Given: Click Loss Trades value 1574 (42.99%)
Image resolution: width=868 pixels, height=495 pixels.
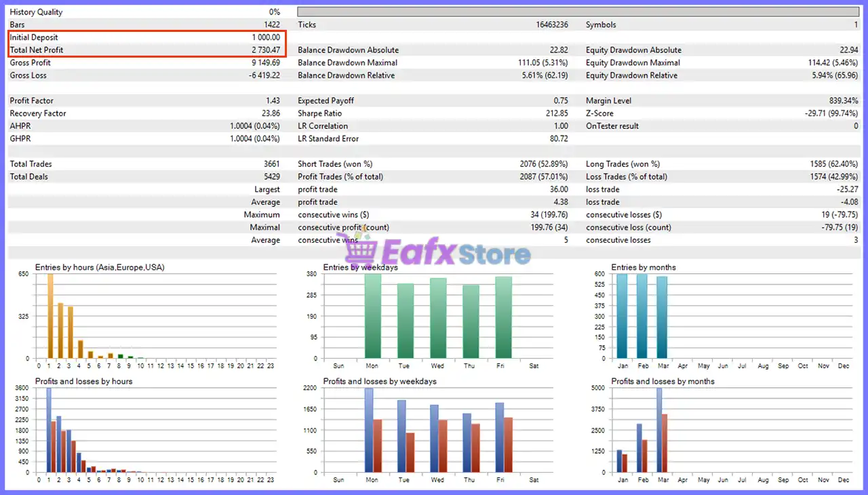Looking at the screenshot, I should click(x=834, y=176).
